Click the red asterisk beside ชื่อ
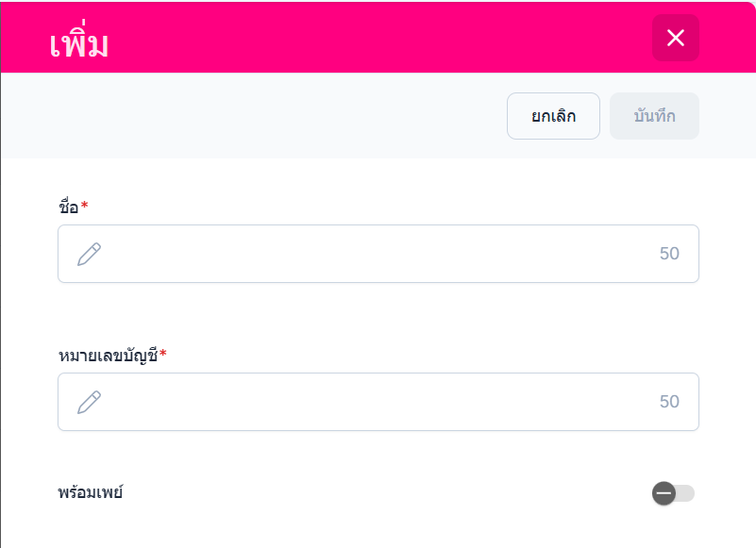This screenshot has height=548, width=756. 85,206
